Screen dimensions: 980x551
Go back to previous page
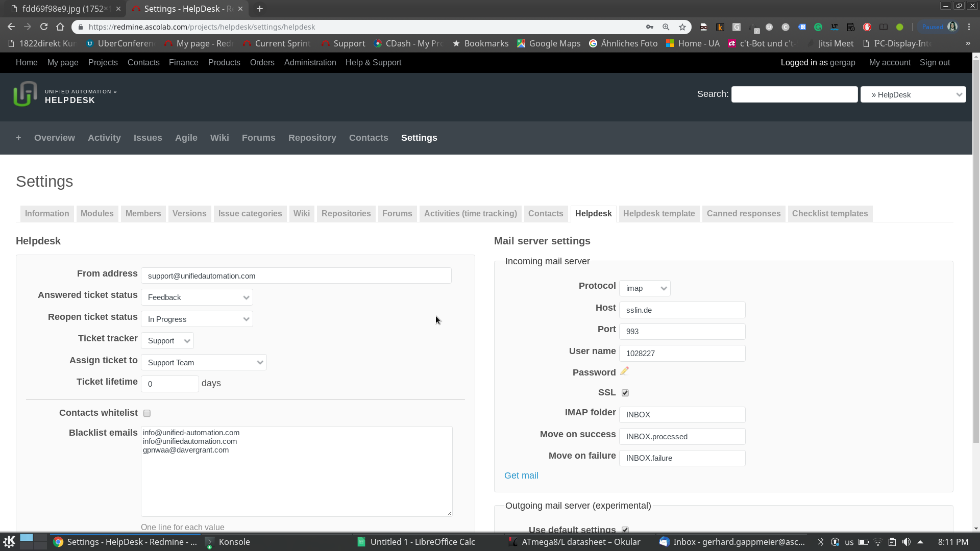pos(11,27)
